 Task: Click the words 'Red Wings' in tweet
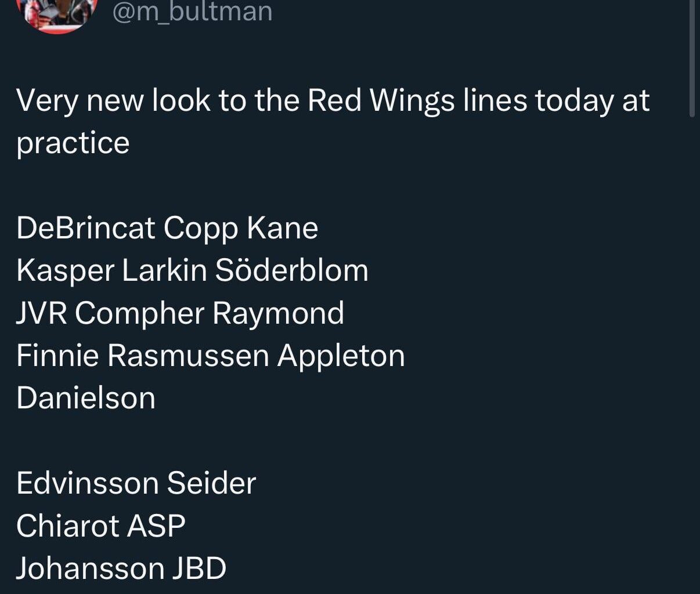(x=381, y=100)
